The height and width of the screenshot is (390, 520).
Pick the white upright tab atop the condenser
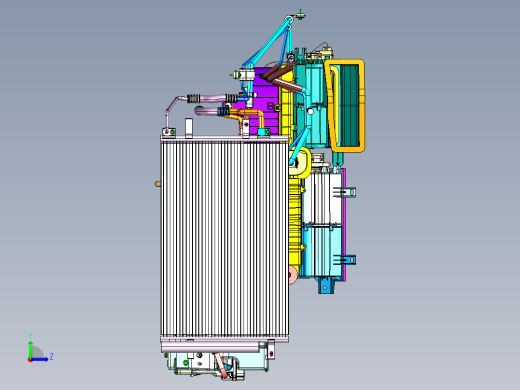189,128
